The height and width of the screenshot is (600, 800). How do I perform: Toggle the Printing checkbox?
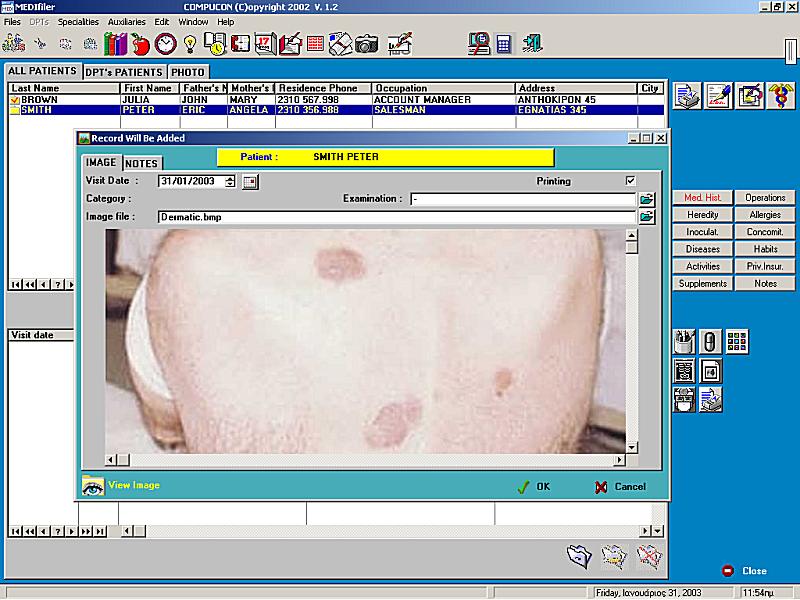click(631, 181)
